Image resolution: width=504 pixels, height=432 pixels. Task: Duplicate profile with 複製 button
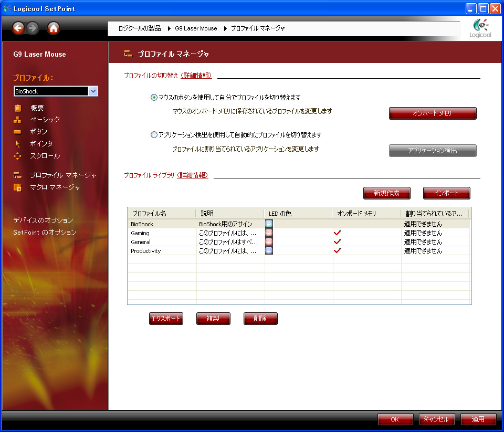pos(213,319)
